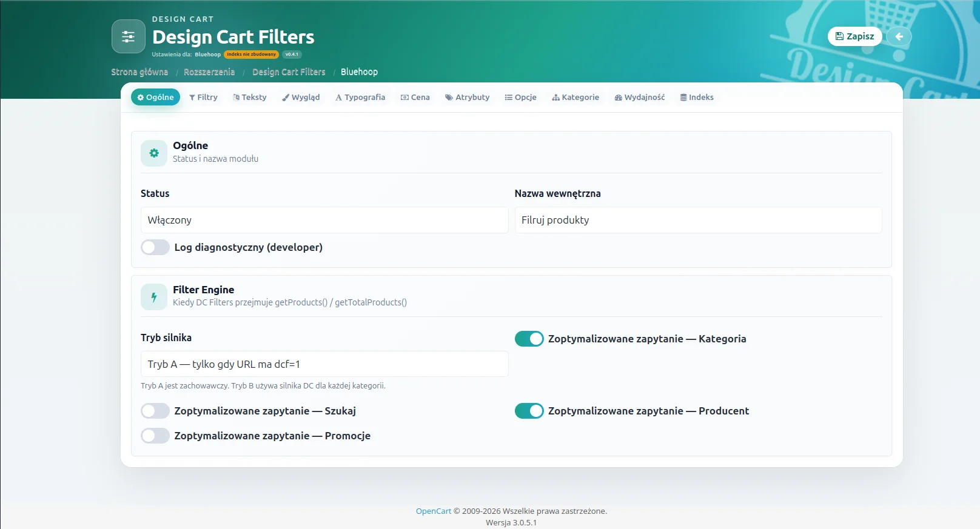The height and width of the screenshot is (529, 980).
Task: Click the Wersja 3.0.5.1 footer text
Action: 511,523
